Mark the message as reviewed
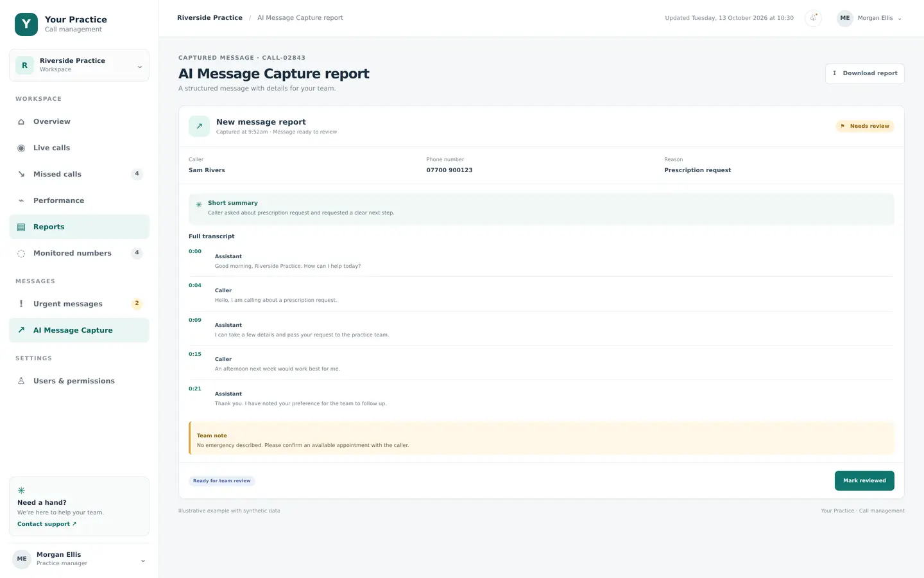 [x=864, y=480]
